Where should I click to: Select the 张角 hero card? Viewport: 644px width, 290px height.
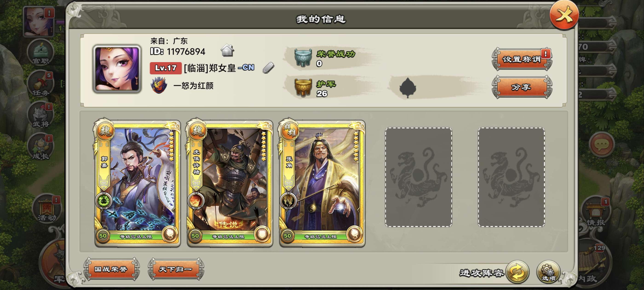tap(322, 183)
